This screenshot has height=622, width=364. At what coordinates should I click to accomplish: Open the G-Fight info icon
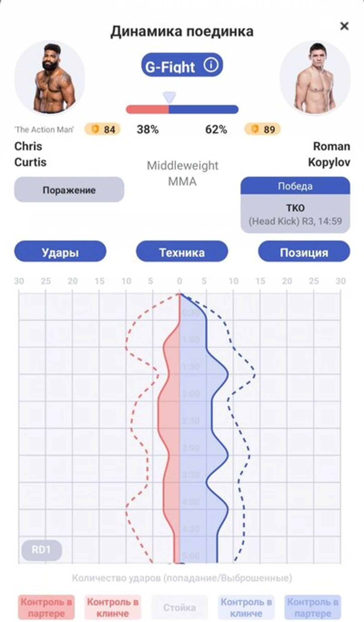[211, 65]
